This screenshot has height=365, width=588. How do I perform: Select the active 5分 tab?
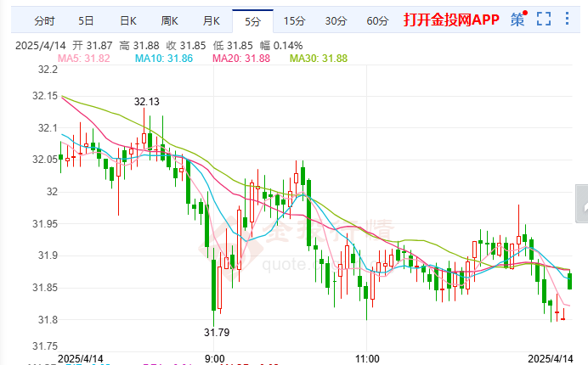tap(252, 21)
